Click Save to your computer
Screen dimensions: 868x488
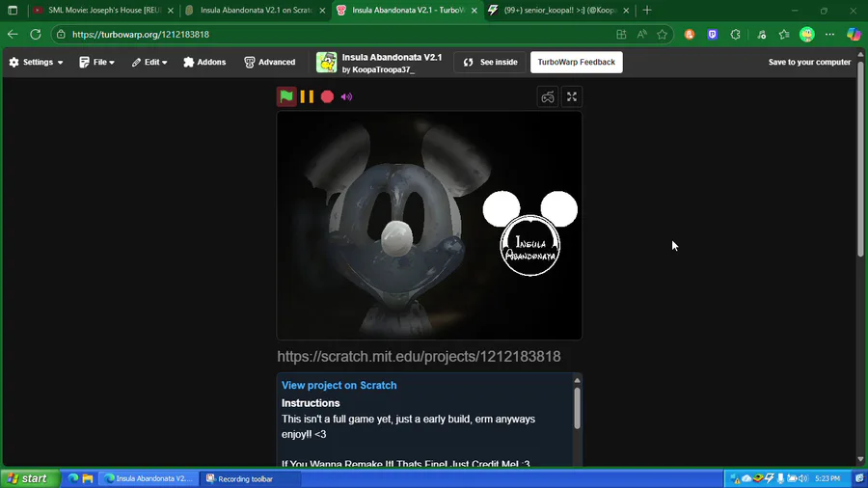click(x=809, y=62)
